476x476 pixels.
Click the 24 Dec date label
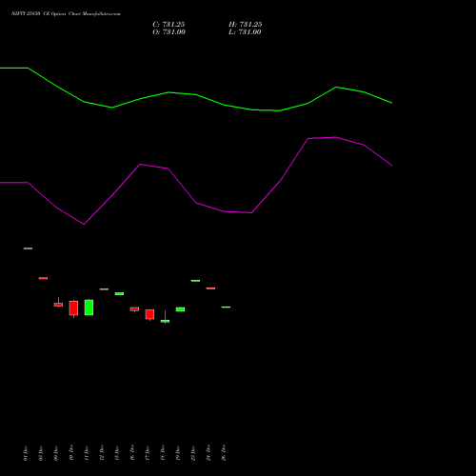(x=208, y=453)
